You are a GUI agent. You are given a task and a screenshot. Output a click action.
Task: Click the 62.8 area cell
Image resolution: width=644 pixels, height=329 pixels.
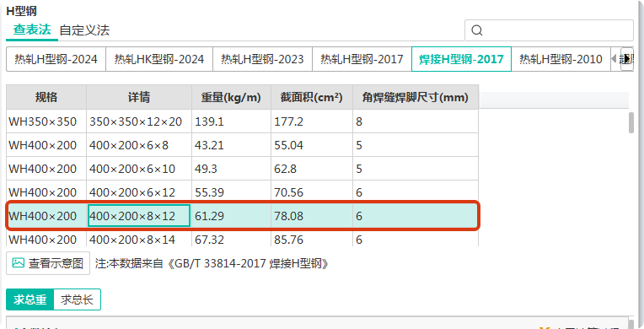tap(312, 169)
